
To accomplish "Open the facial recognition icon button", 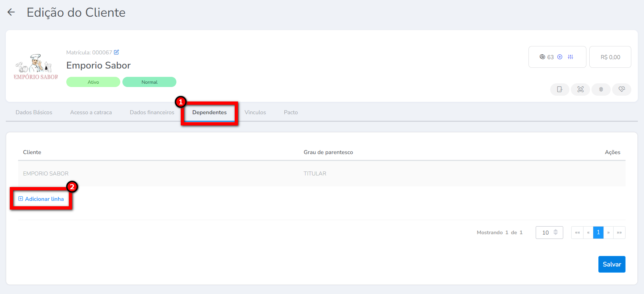I will (x=580, y=89).
